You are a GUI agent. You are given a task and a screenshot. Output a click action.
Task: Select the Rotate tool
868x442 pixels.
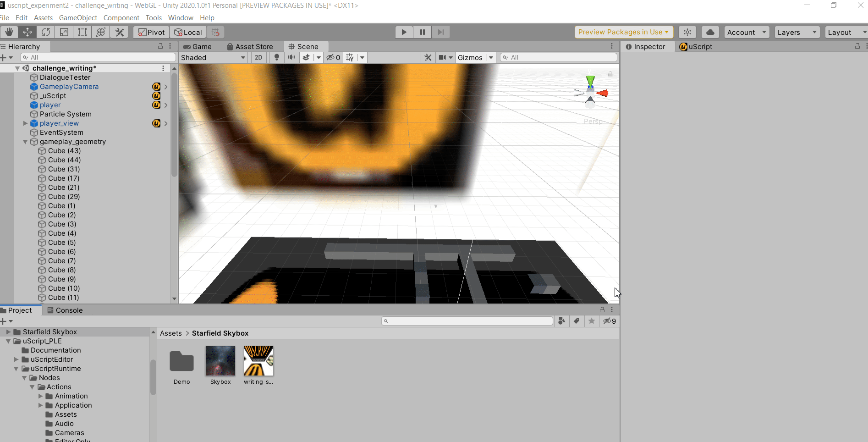pos(46,32)
